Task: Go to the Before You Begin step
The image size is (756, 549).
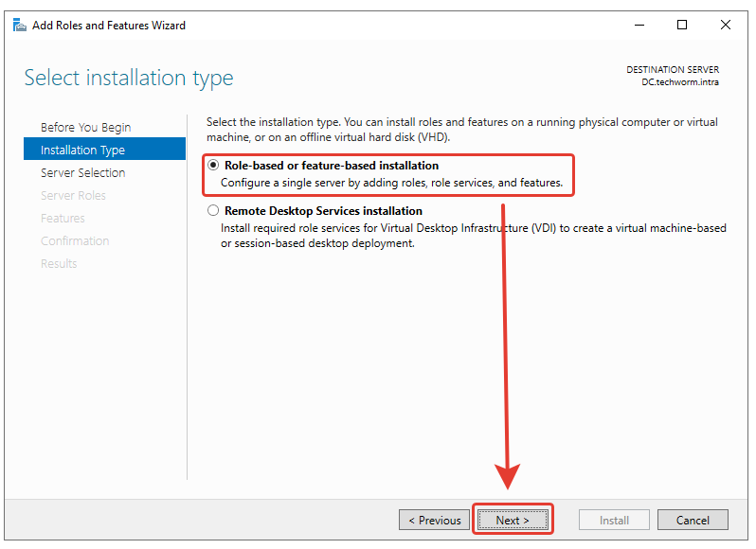Action: [x=85, y=128]
